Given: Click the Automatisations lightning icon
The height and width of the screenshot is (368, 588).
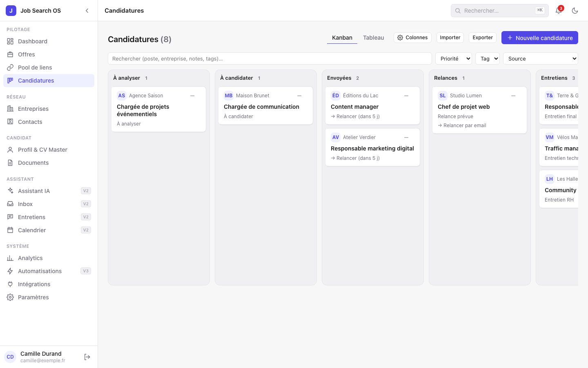Looking at the screenshot, I should click(x=10, y=271).
